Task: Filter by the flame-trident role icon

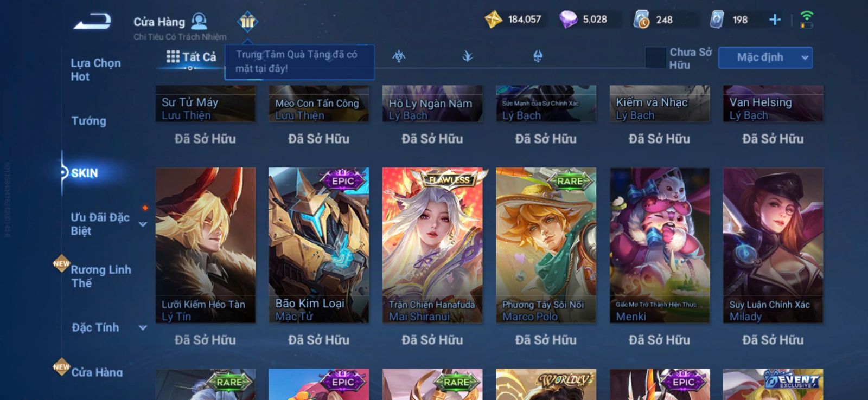Action: [x=538, y=56]
